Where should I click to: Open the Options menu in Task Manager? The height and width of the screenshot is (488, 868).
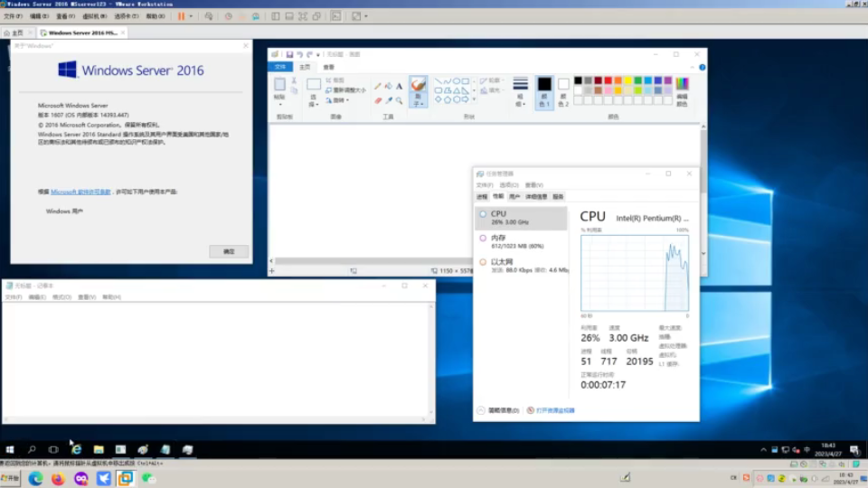click(509, 185)
